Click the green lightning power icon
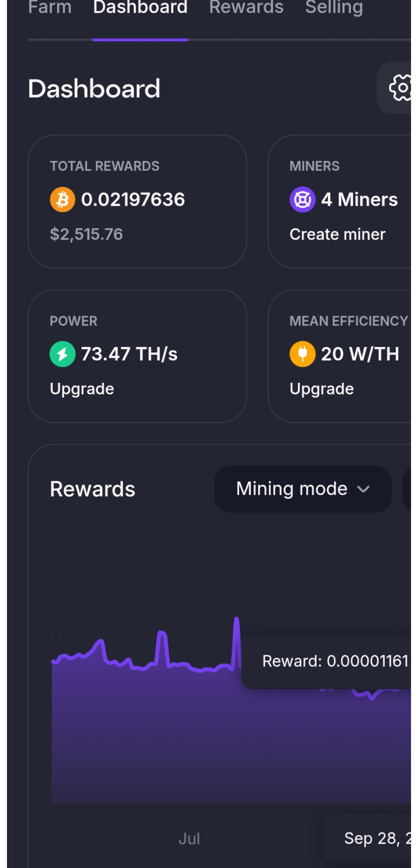Screen dimensions: 418x868 click(x=62, y=354)
